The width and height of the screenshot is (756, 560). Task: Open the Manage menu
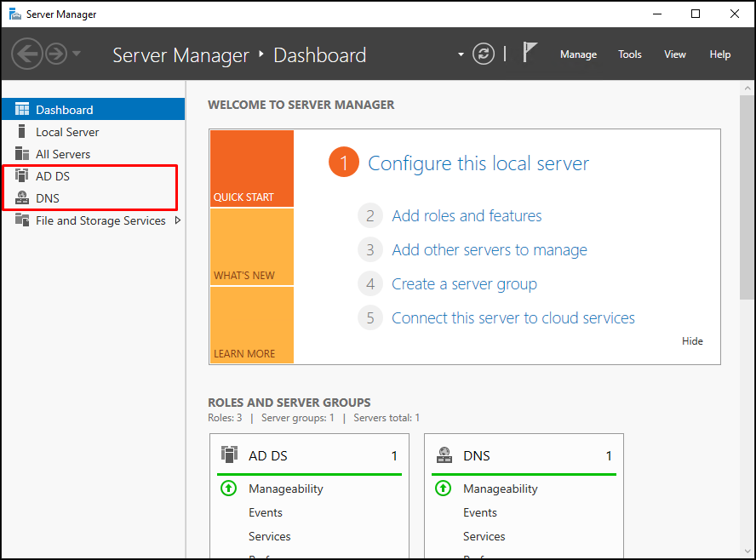578,54
